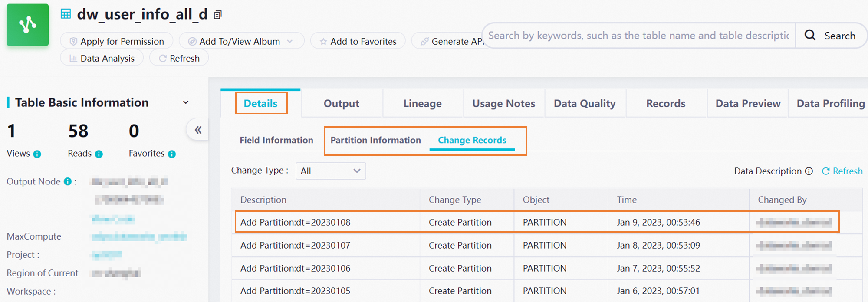868x302 pixels.
Task: Click the table keyword search field
Action: 638,36
